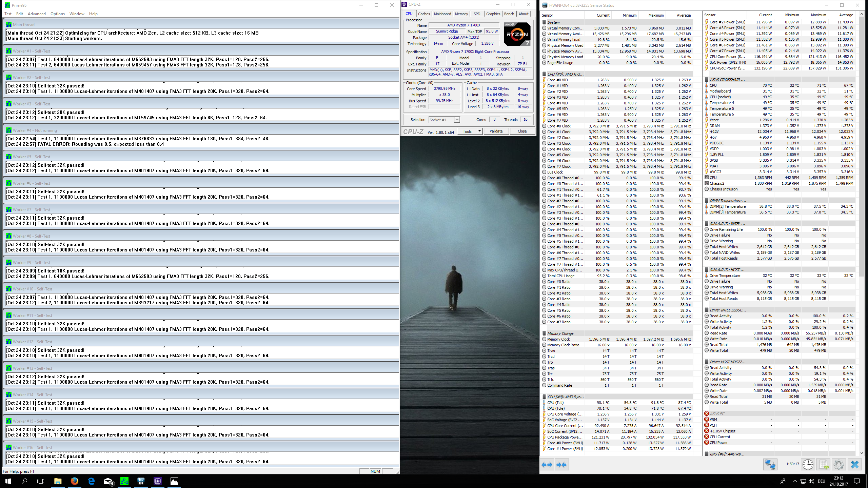
Task: Click the Close button in CPU-Z
Action: (x=522, y=131)
